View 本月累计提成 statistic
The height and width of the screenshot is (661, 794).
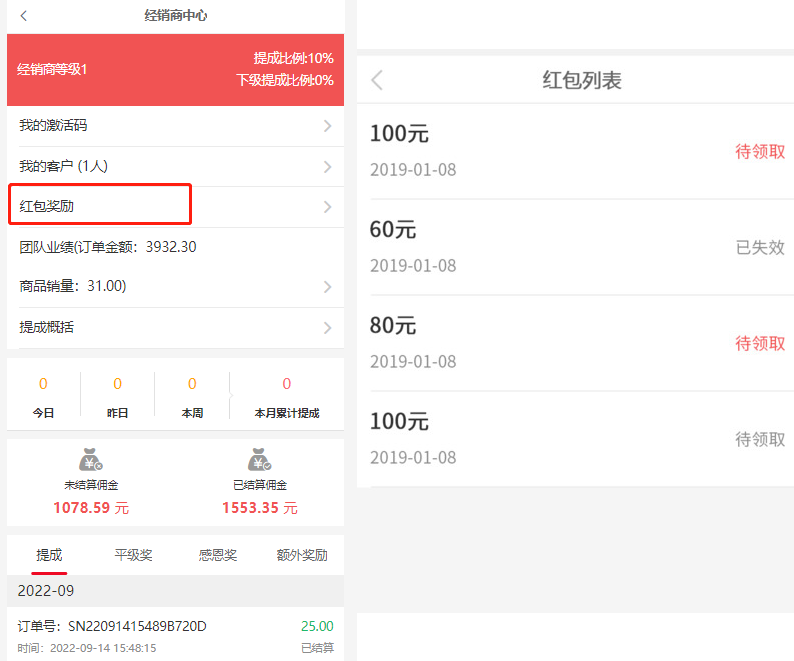click(287, 397)
